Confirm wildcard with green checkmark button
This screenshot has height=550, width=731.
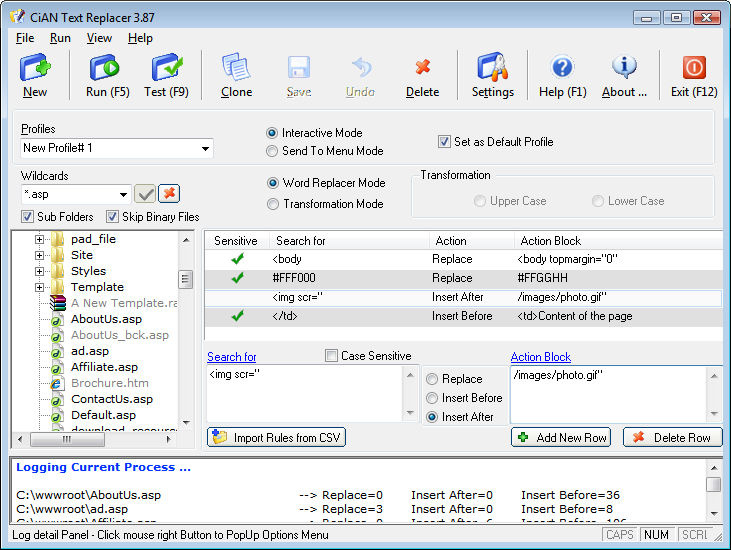[145, 194]
